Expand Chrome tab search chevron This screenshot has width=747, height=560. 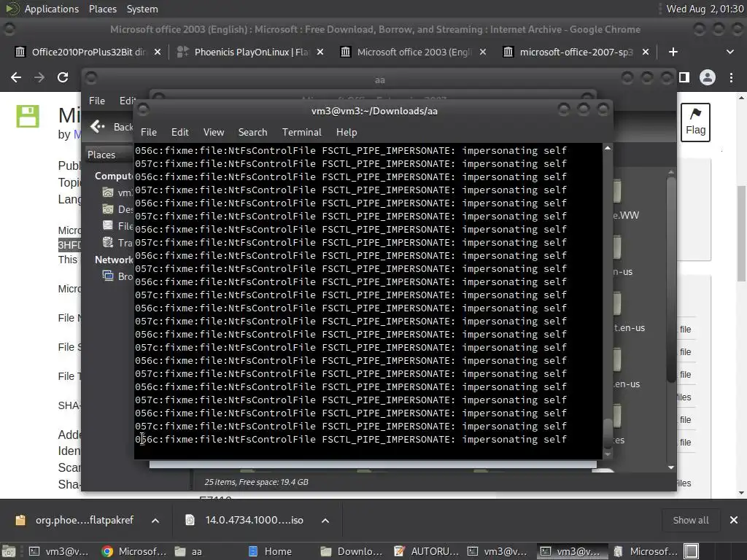pos(729,52)
